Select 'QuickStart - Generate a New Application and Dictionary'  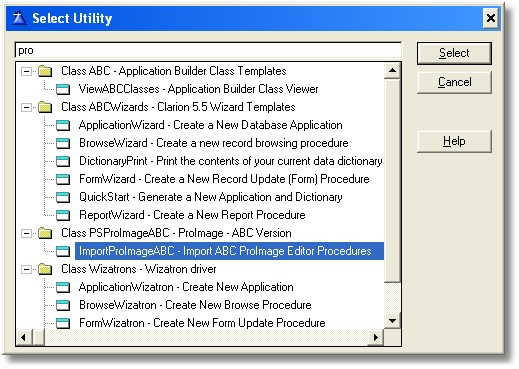(x=210, y=197)
